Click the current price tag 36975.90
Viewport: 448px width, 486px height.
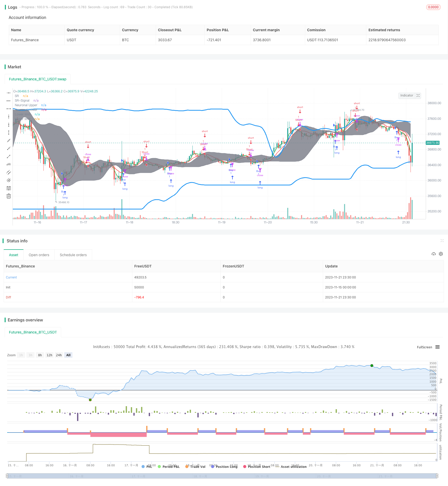point(432,143)
